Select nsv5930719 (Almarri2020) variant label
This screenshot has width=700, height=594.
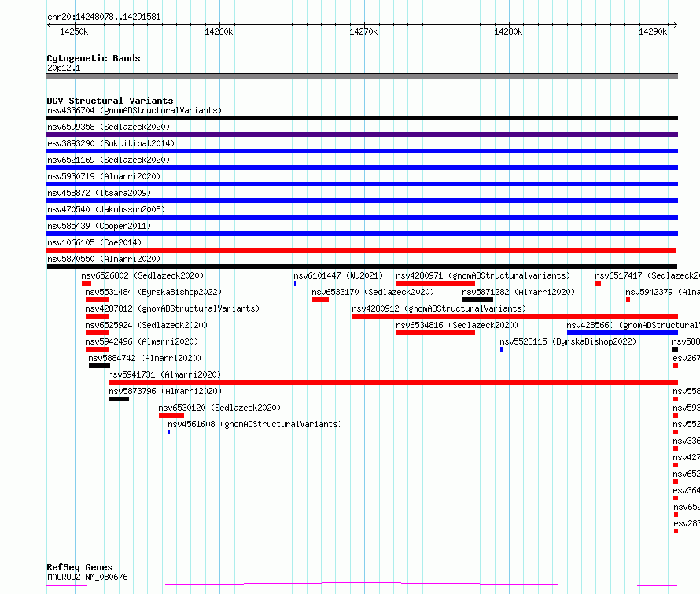pos(104,176)
